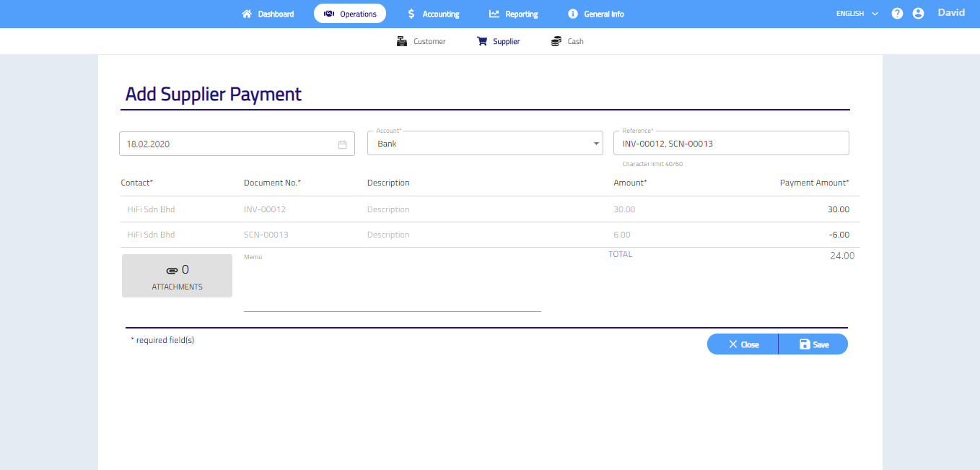This screenshot has width=980, height=470.
Task: Open the help question mark icon
Action: [897, 14]
